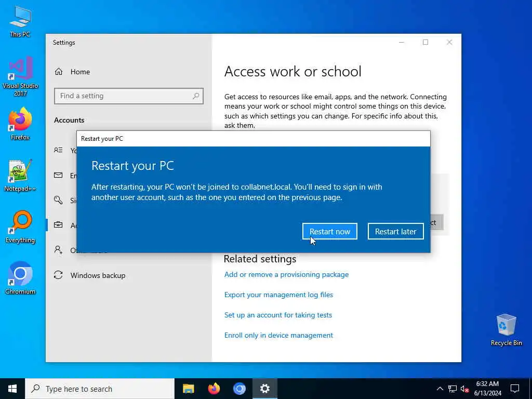
Task: Open Set up an account for taking tests
Action: coord(278,315)
